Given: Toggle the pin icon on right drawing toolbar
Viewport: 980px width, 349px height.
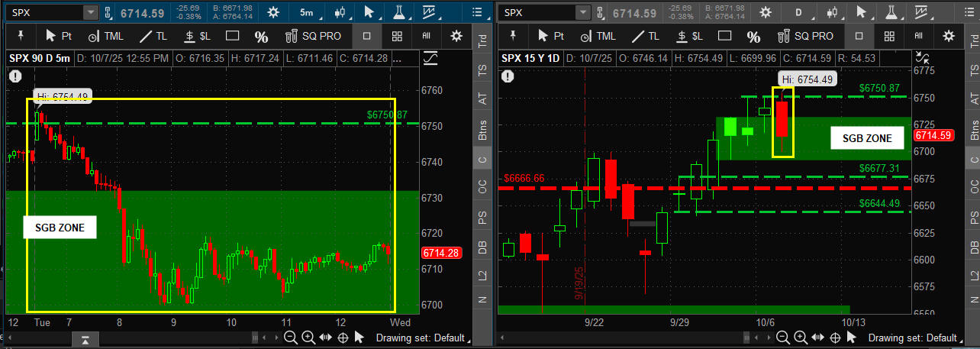Looking at the screenshot, I should click(x=514, y=36).
